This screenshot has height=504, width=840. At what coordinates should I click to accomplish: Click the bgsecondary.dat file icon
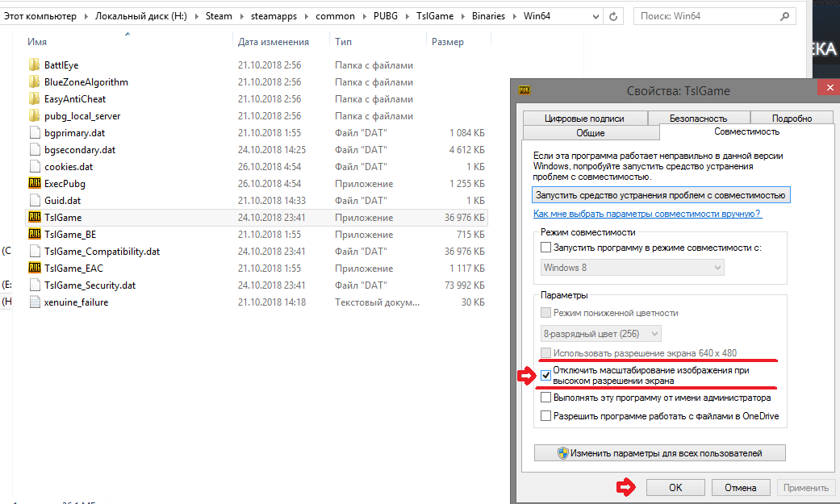[35, 150]
